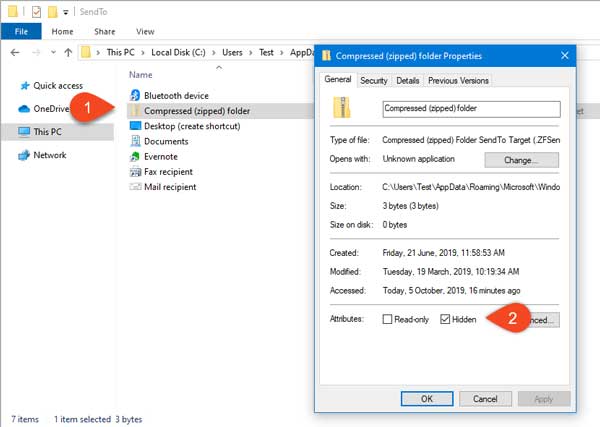The height and width of the screenshot is (427, 600).
Task: Click the properties checkmark icon in title bar
Action: pos(36,12)
